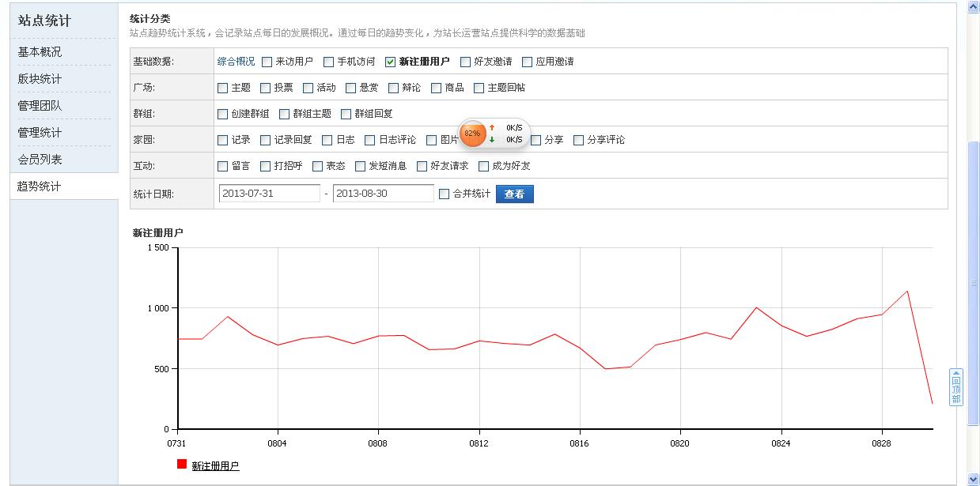Click the orange upload speed arrow
The width and height of the screenshot is (980, 486).
(x=492, y=127)
